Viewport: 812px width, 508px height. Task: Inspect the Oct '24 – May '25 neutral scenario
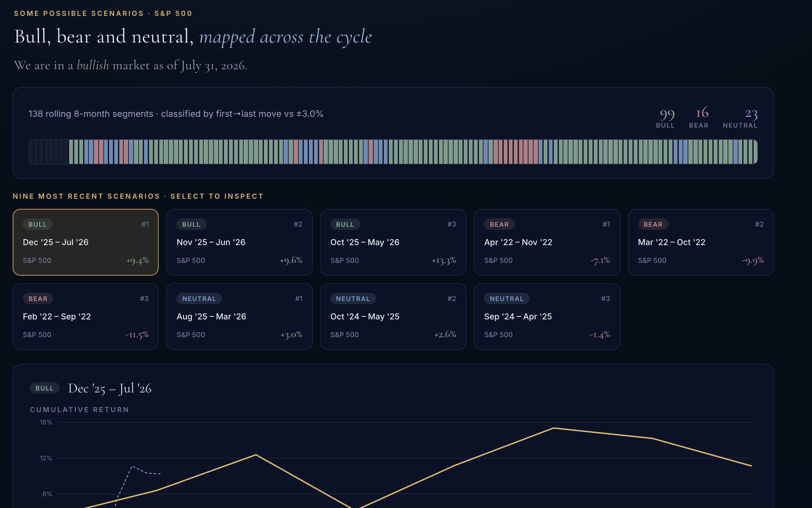point(393,316)
